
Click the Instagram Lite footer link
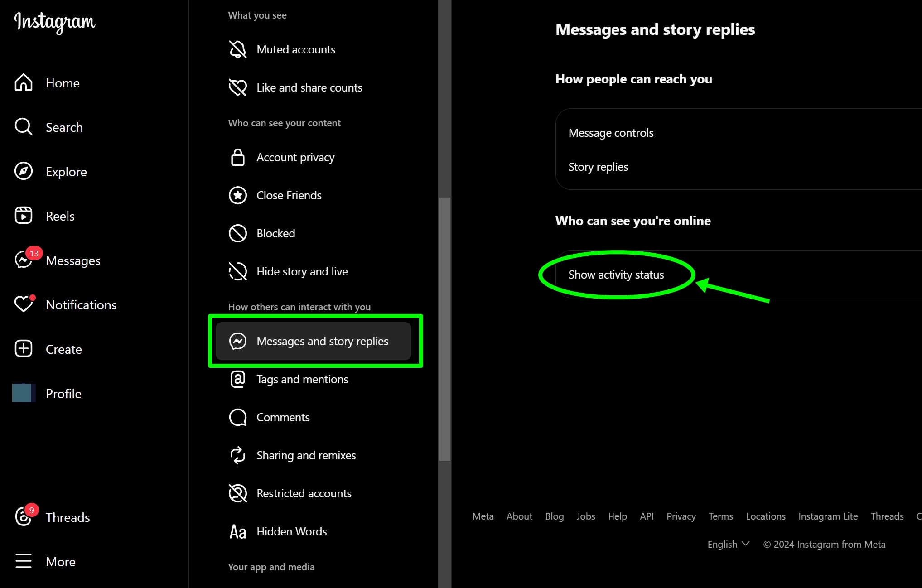(x=828, y=516)
